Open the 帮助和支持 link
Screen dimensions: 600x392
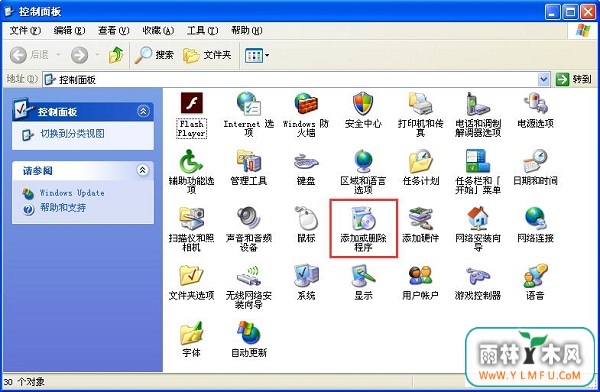tap(63, 208)
